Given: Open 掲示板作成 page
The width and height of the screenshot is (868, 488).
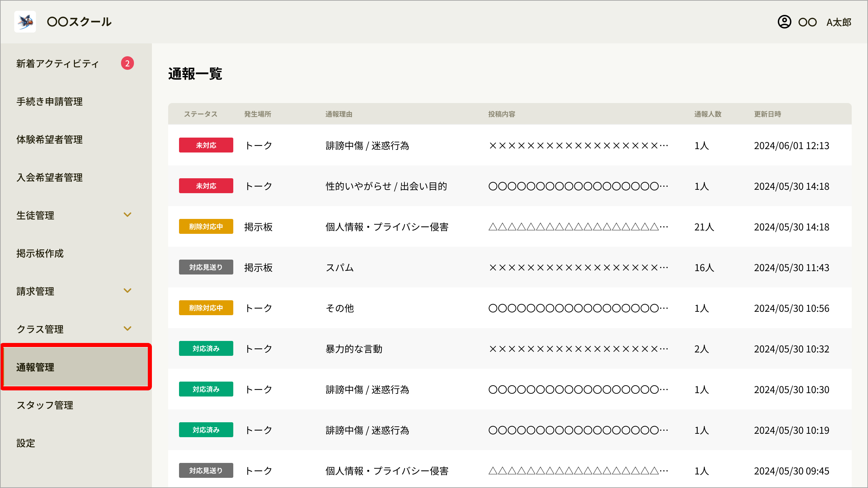Looking at the screenshot, I should pos(40,253).
